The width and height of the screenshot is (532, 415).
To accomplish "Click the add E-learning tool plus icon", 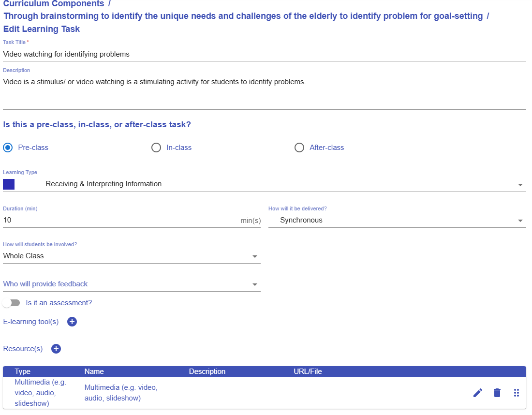I will [72, 322].
